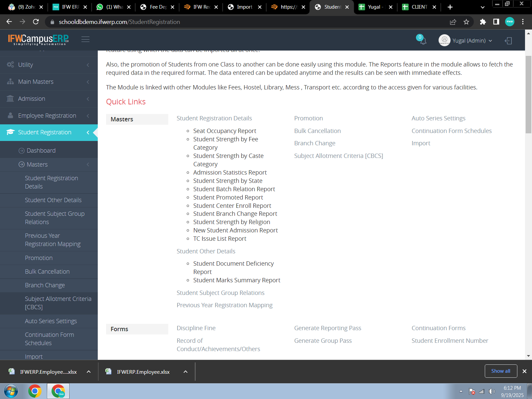
Task: Open Dashboard in the sidebar
Action: pos(41,151)
